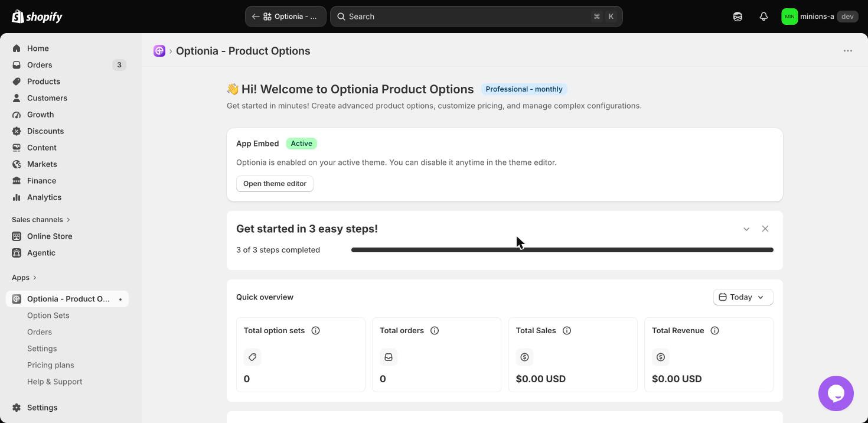Image resolution: width=868 pixels, height=423 pixels.
Task: Open Help & Support under Optionia
Action: coord(55,382)
